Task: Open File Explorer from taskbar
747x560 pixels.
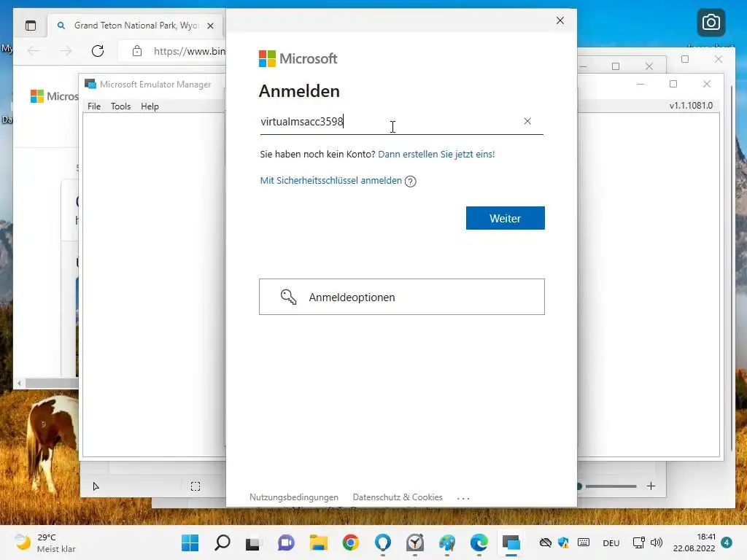Action: tap(318, 542)
